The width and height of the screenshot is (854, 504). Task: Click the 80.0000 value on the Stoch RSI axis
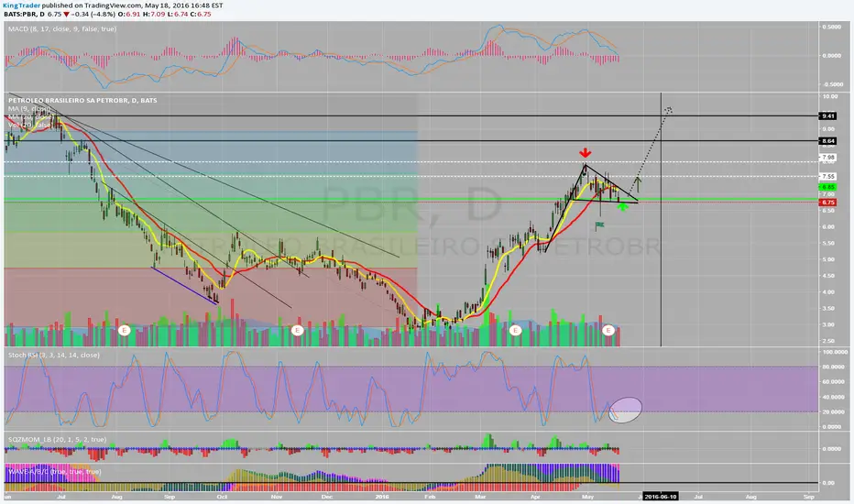(x=833, y=367)
